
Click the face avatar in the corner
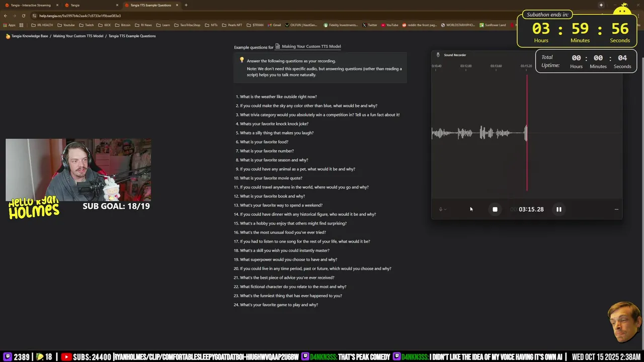(624, 322)
